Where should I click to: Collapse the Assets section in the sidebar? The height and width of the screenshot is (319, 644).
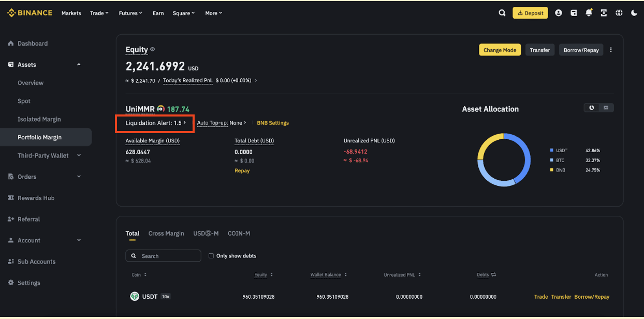click(79, 64)
